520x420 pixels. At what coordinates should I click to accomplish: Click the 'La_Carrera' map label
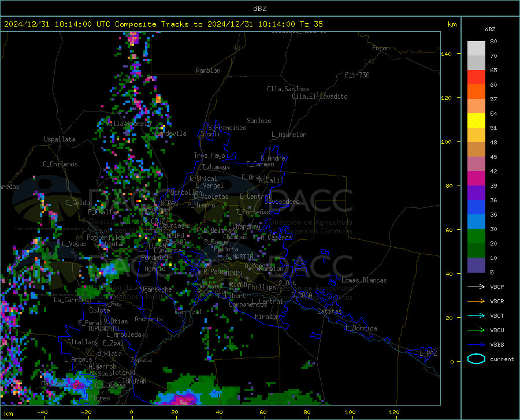click(x=71, y=300)
